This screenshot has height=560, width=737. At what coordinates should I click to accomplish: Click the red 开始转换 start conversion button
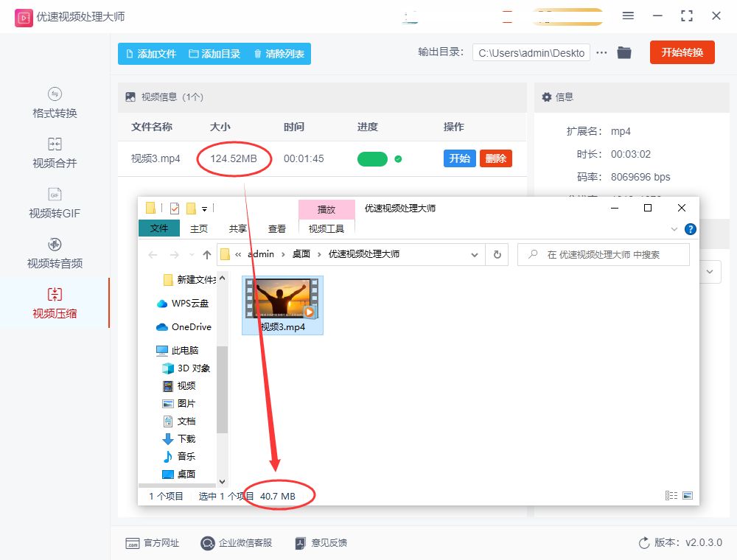[x=682, y=52]
